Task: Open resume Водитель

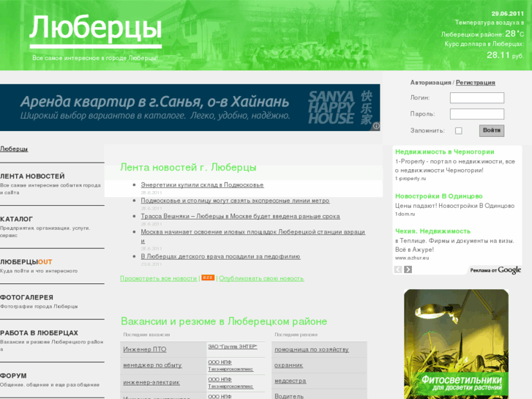Action: click(x=289, y=396)
